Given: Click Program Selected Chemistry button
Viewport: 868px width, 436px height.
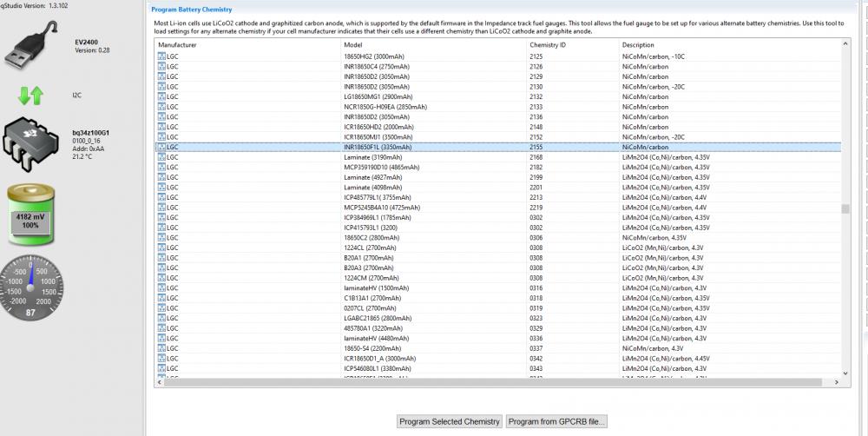Looking at the screenshot, I should click(450, 421).
